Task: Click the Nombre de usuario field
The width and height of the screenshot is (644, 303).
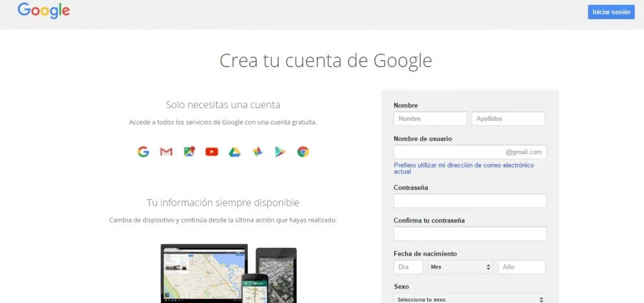Action: click(470, 152)
